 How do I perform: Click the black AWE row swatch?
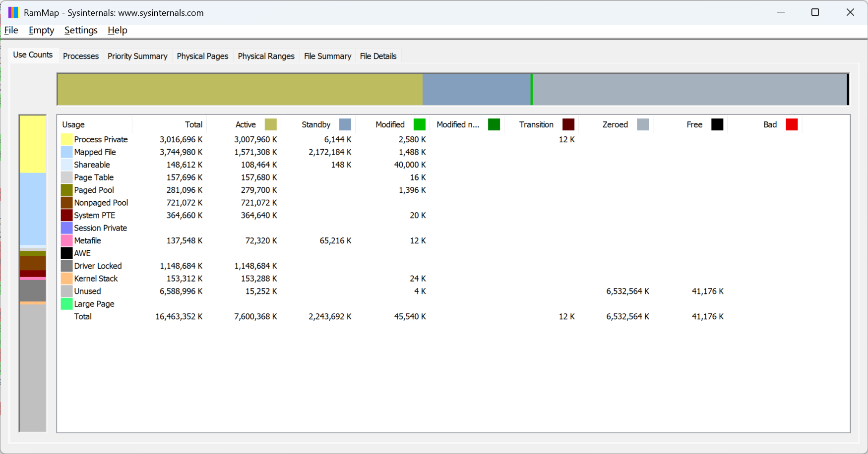(67, 253)
